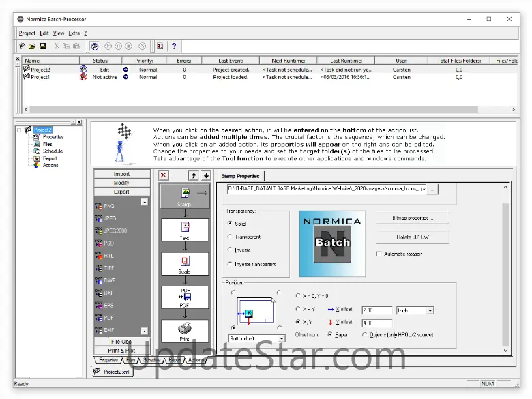
Task: Open the Project menu
Action: 27,33
